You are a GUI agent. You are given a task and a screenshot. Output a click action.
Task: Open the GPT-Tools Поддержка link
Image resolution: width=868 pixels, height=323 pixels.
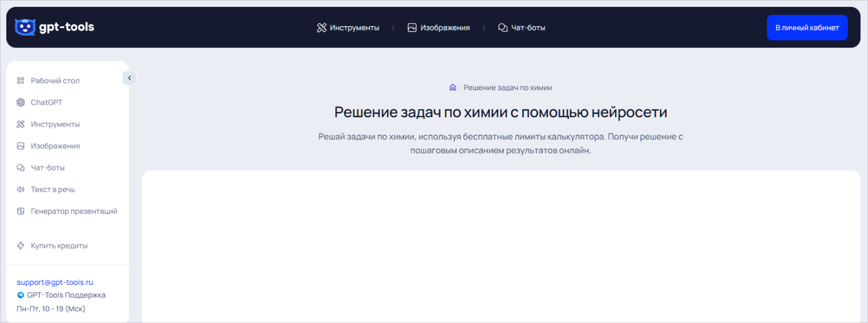click(67, 295)
